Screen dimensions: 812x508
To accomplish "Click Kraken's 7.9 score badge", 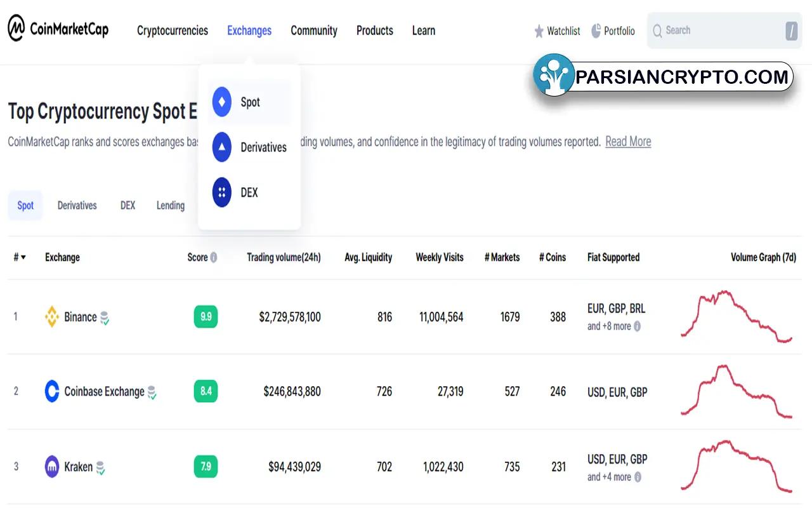I will click(206, 467).
